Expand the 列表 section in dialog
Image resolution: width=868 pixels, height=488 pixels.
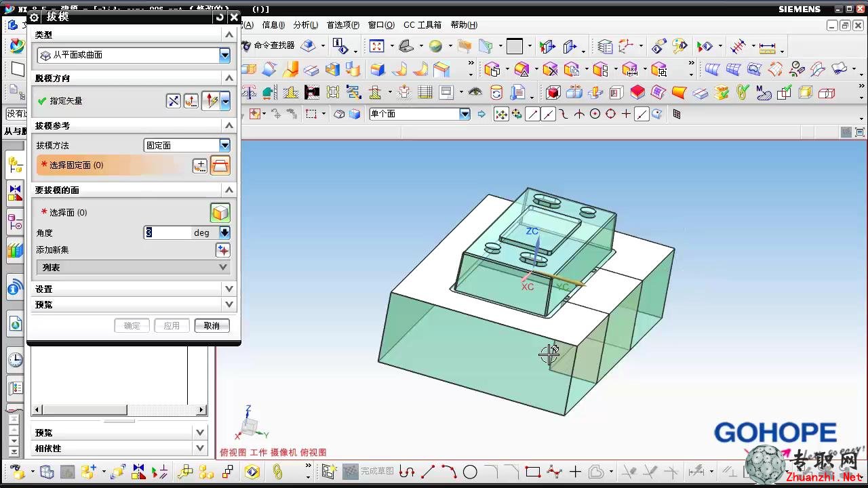click(133, 268)
